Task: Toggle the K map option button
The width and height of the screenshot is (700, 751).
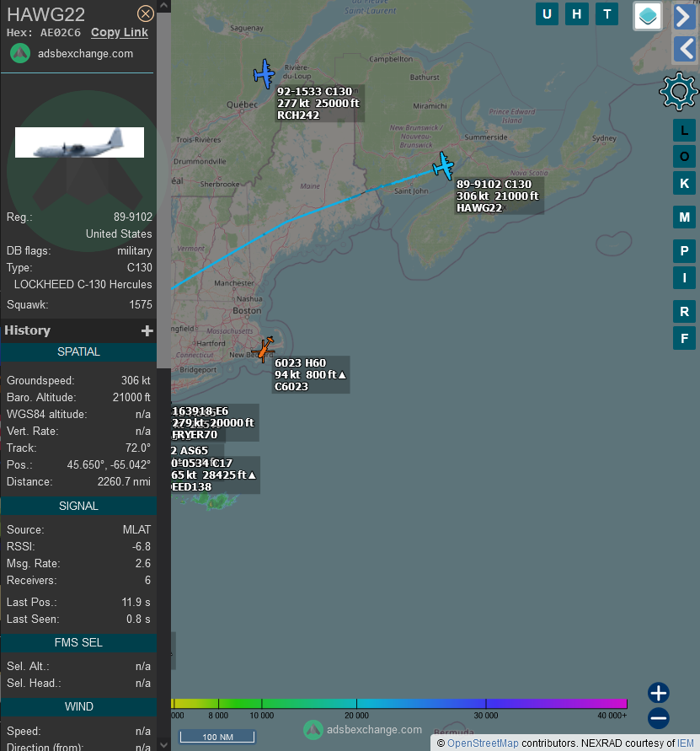Action: [x=684, y=184]
